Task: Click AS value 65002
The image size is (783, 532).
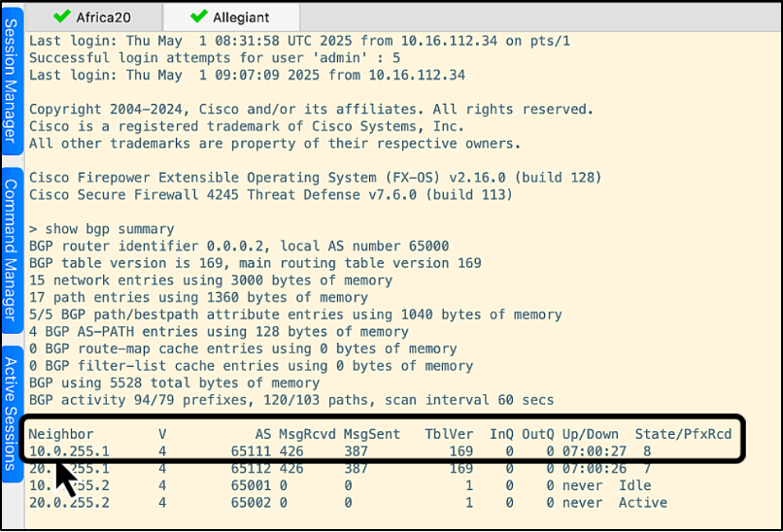Action: coord(251,503)
